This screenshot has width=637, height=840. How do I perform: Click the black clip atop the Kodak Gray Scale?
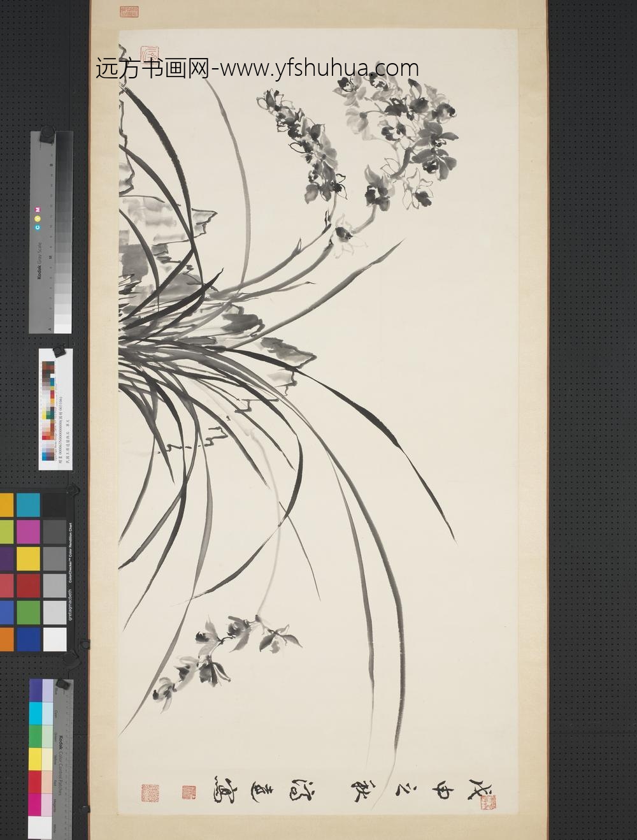tap(47, 134)
